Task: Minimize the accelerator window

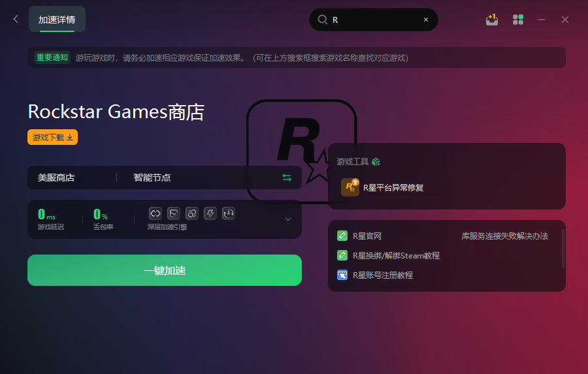Action: [x=542, y=20]
